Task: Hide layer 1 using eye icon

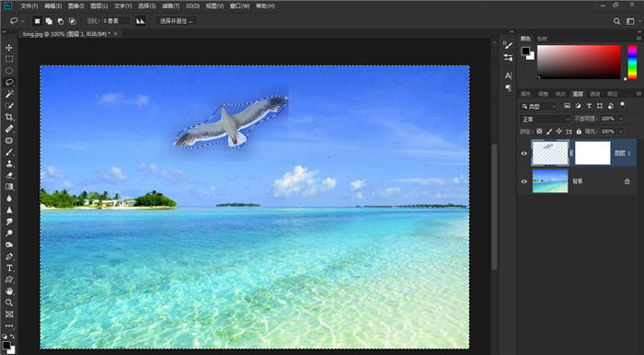Action: [x=524, y=154]
